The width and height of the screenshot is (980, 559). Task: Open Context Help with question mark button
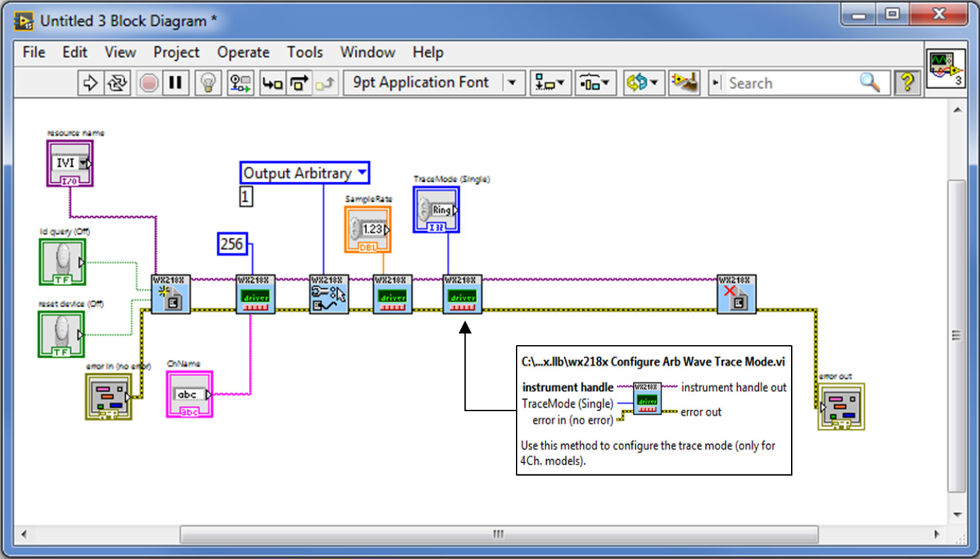[x=907, y=83]
